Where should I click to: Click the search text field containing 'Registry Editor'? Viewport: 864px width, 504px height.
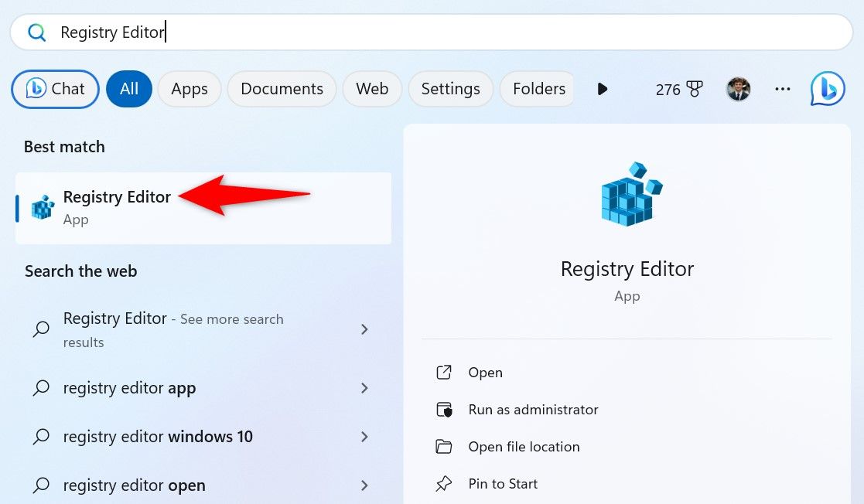point(432,32)
